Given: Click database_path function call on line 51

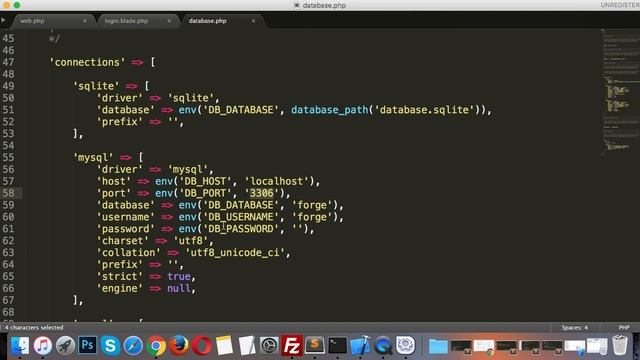Looking at the screenshot, I should (x=329, y=110).
